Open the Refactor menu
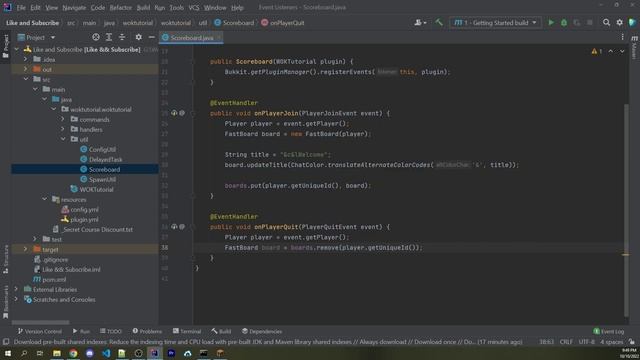Image resolution: width=640 pixels, height=360 pixels. [x=120, y=7]
